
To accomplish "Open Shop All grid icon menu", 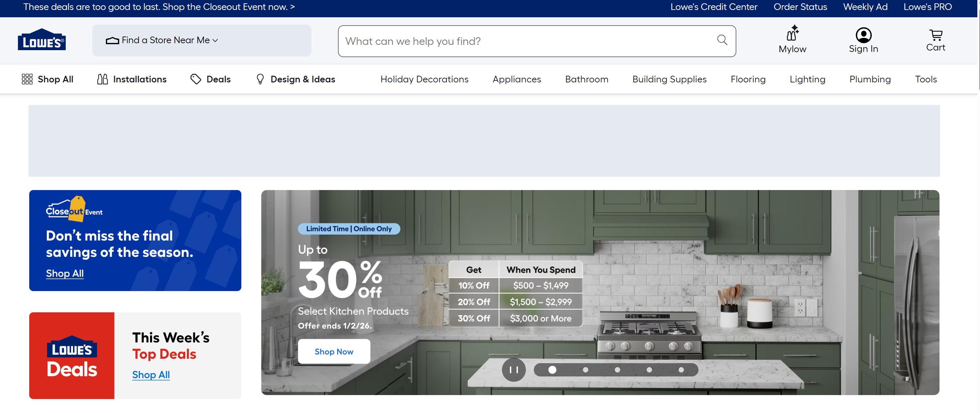I will 27,79.
